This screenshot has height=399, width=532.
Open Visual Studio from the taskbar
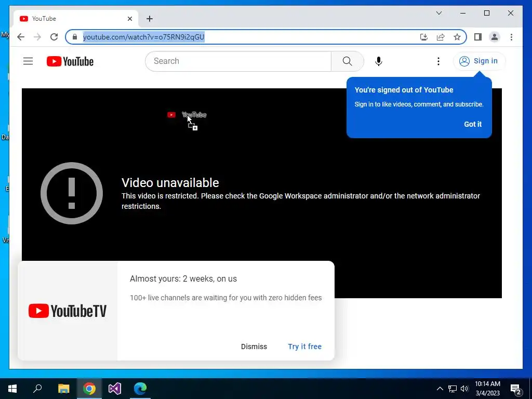tap(115, 389)
